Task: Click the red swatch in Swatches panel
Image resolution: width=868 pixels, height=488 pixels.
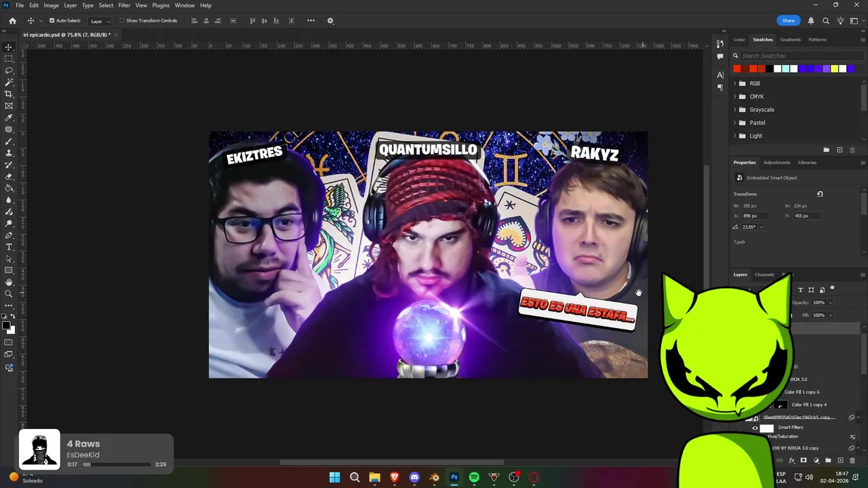Action: click(737, 68)
